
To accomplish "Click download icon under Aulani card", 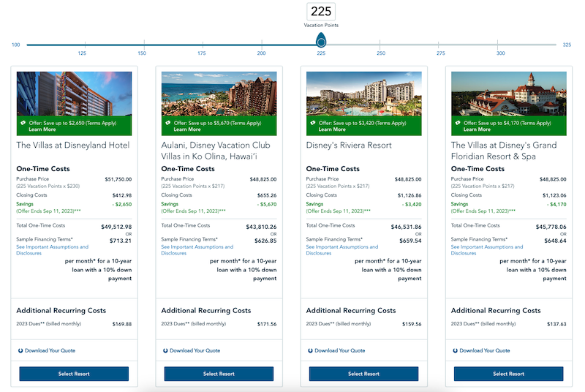I will (x=165, y=350).
